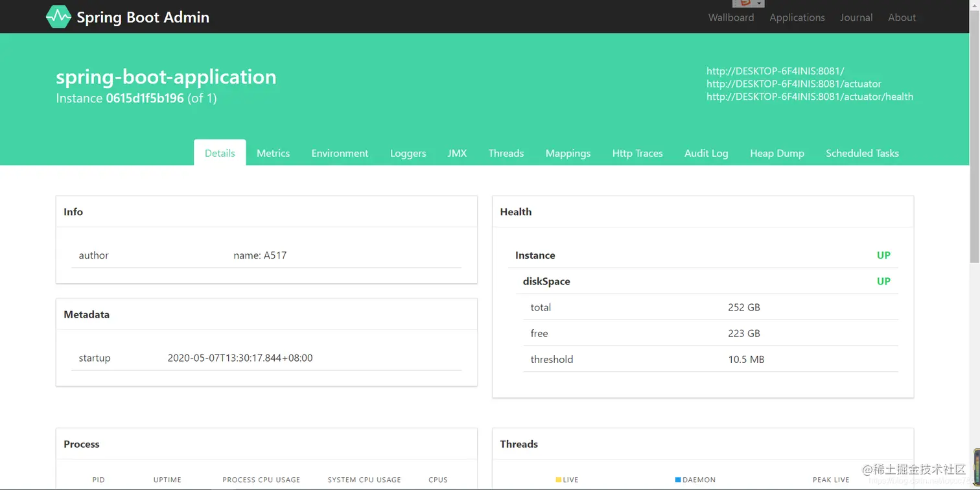
Task: Switch to the Threads tab
Action: (x=506, y=153)
